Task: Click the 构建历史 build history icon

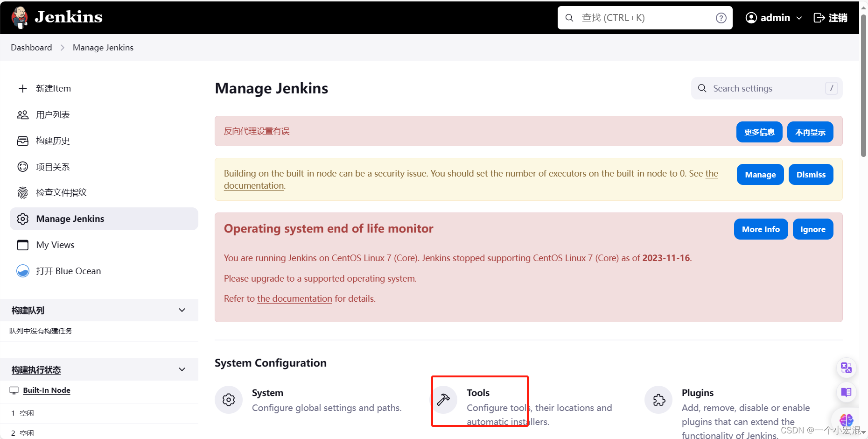Action: tap(22, 141)
